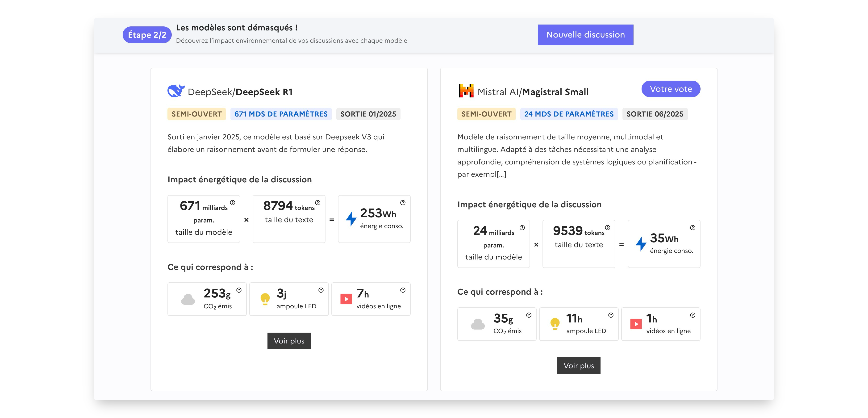
Task: Click Mistral AI/Magistral Small model title
Action: tap(533, 92)
